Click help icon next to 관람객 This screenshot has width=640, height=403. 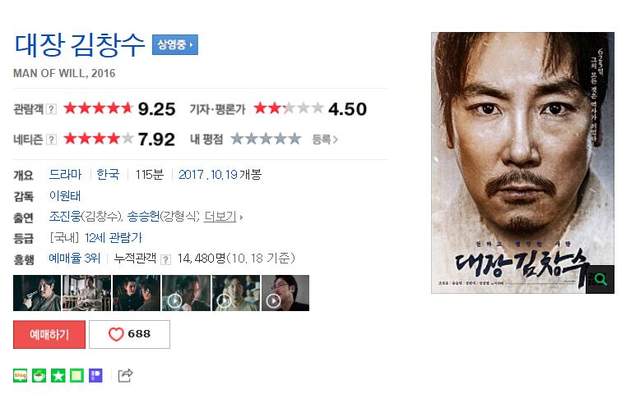[x=51, y=109]
